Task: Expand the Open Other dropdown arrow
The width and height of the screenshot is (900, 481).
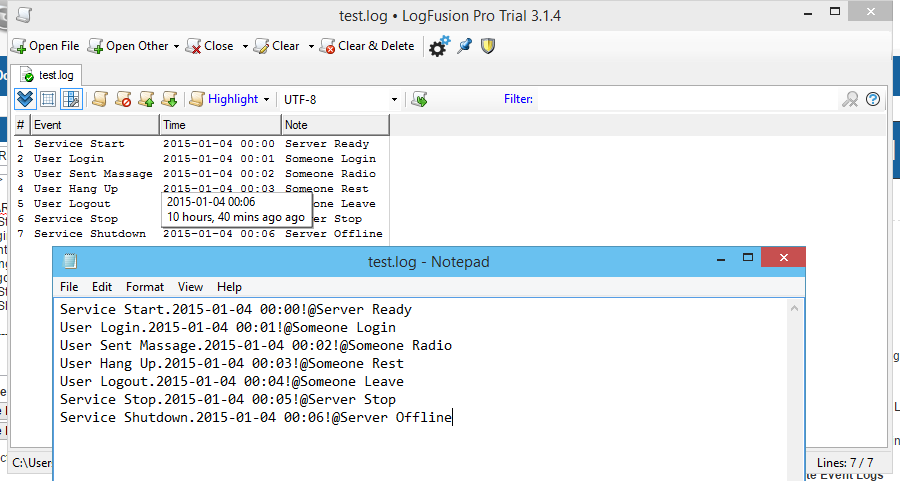Action: [x=177, y=46]
